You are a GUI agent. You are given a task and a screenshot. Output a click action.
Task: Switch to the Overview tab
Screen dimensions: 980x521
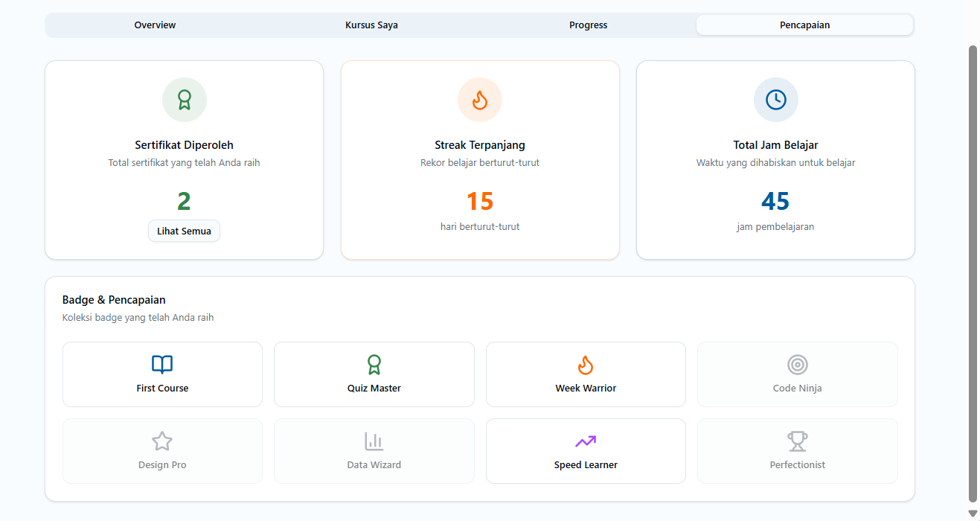click(155, 25)
